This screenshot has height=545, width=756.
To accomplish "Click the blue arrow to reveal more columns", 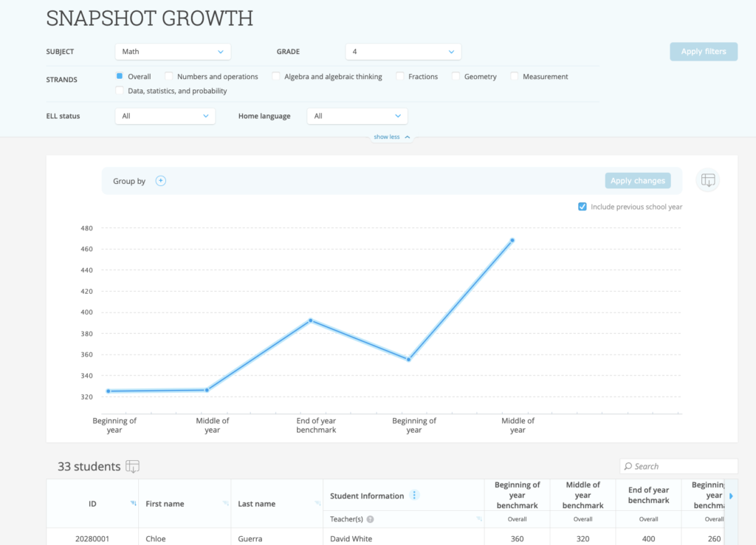I will [x=731, y=496].
